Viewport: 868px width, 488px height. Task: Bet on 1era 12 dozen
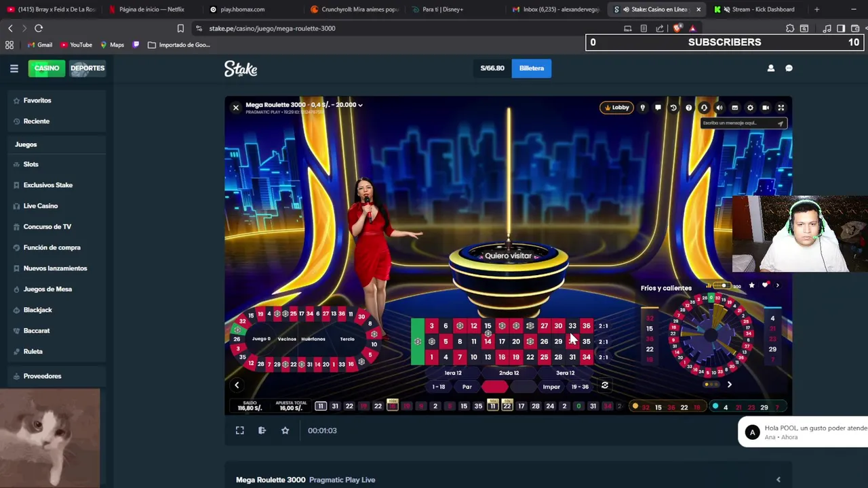453,373
